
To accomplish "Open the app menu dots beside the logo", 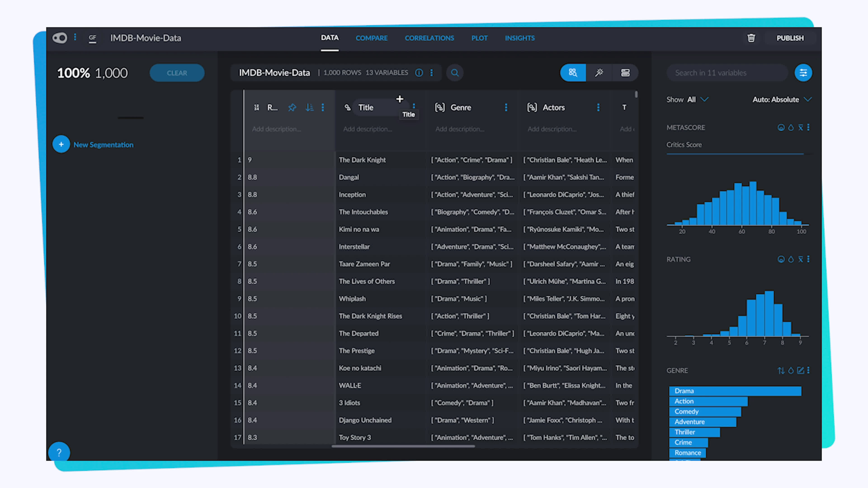I will (75, 37).
